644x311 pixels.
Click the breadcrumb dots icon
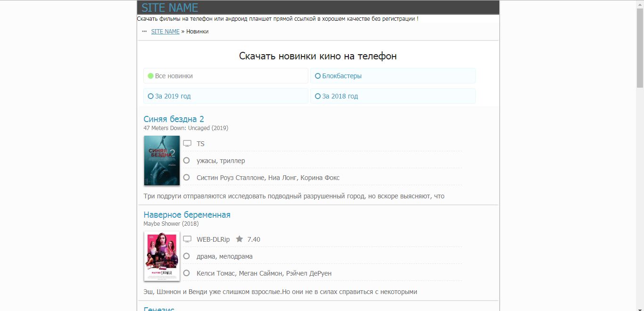coord(144,32)
